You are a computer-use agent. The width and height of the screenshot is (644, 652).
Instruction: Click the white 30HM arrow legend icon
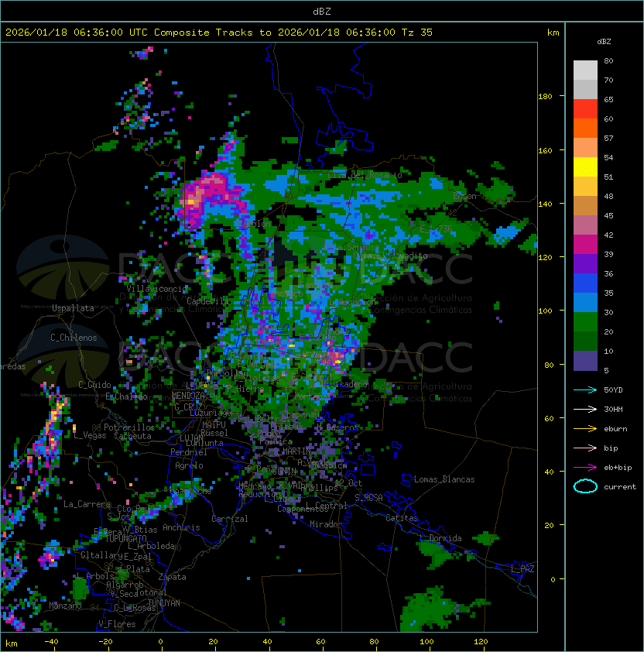(x=585, y=409)
